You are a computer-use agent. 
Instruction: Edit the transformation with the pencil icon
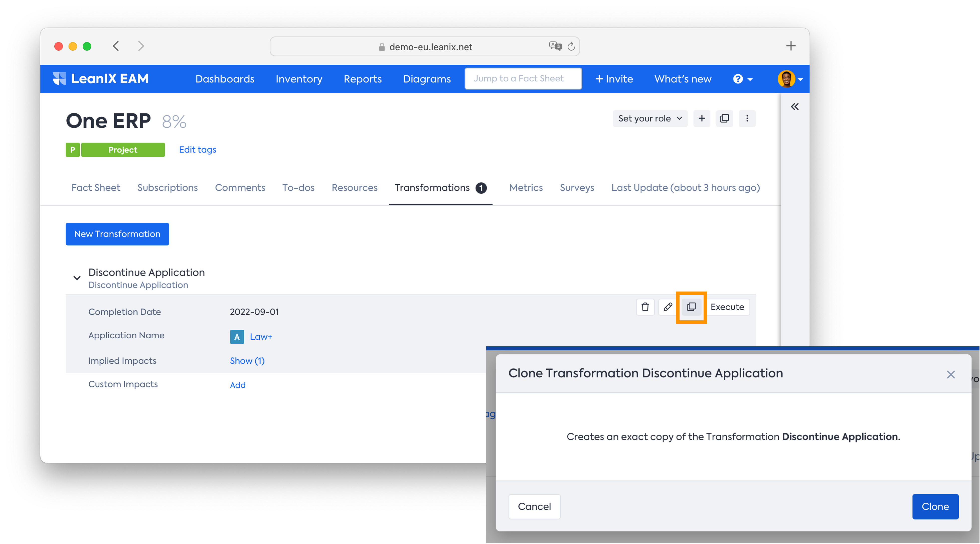668,307
